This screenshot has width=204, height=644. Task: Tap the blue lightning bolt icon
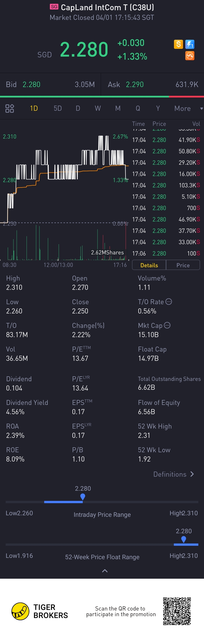tap(190, 44)
